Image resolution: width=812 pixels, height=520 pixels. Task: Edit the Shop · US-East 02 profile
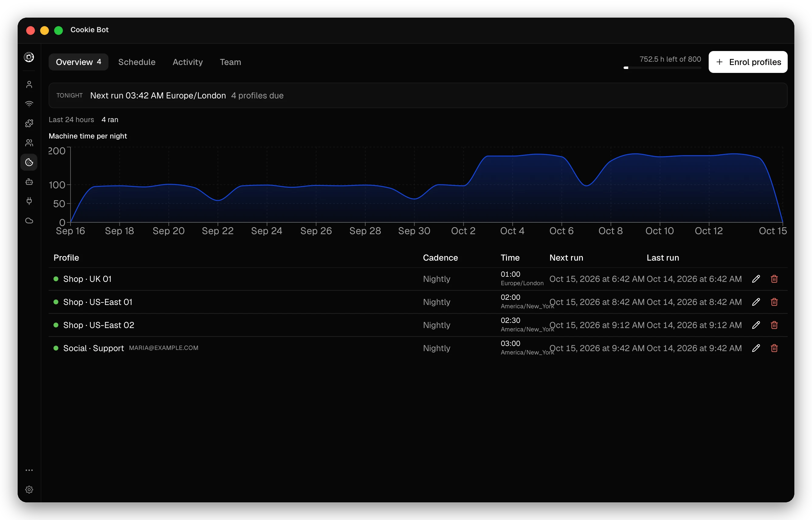pos(756,325)
